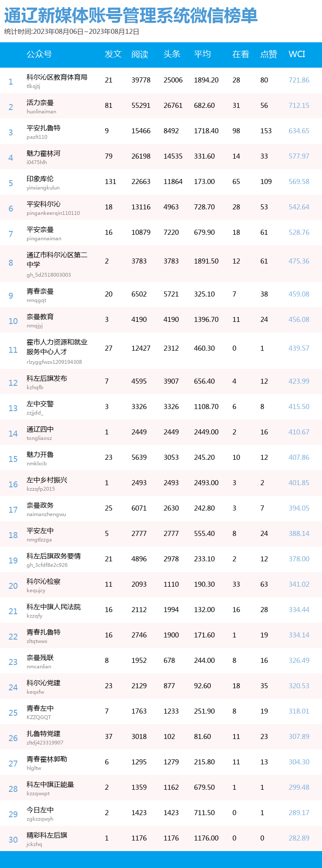
Task: Click the 发文 column header
Action: pyautogui.click(x=113, y=54)
